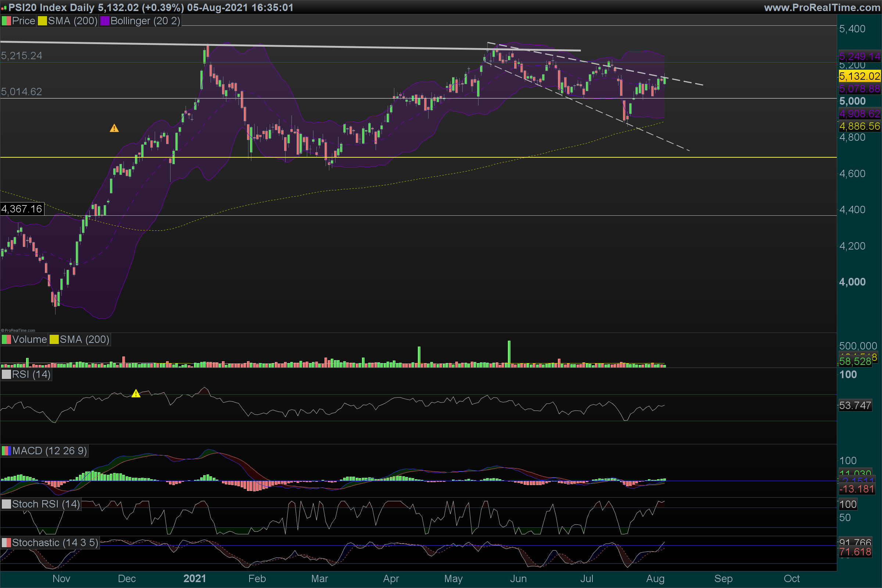Click the MACD legend color icon

6,451
